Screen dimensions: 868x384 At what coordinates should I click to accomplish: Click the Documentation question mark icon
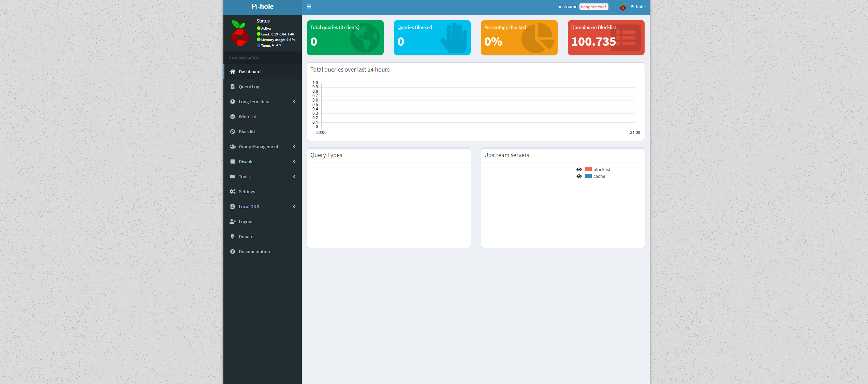[x=233, y=251]
